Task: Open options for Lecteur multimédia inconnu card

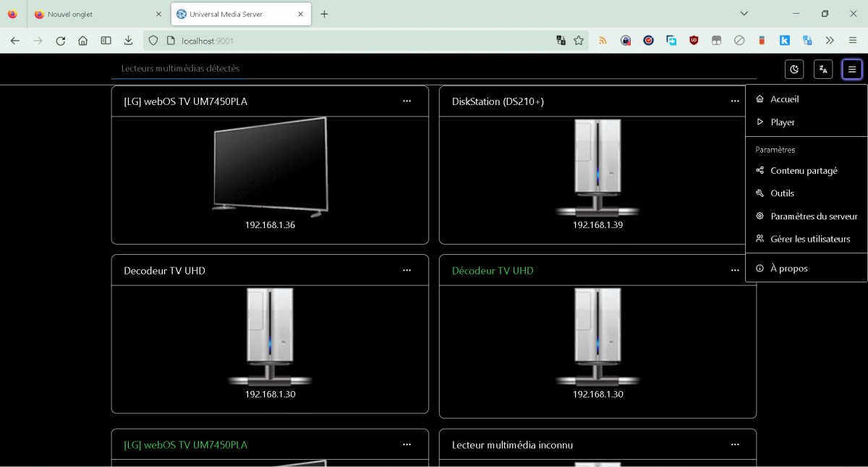Action: coord(735,445)
